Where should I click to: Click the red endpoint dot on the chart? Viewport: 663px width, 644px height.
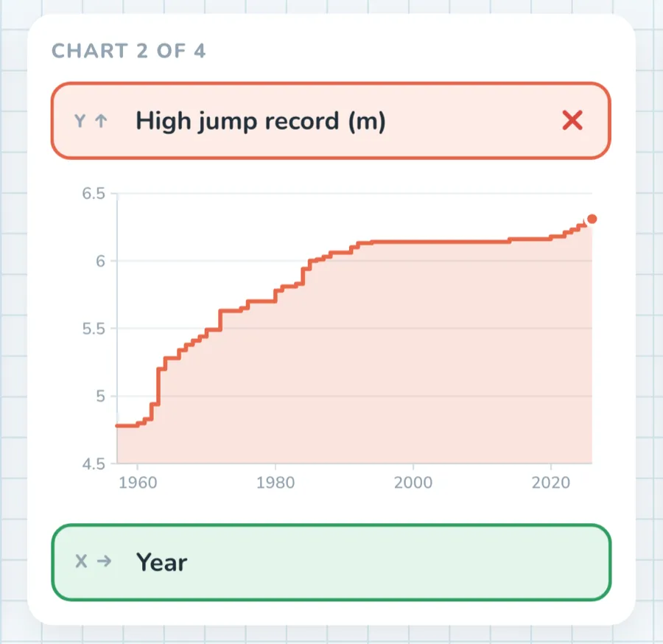coord(592,219)
